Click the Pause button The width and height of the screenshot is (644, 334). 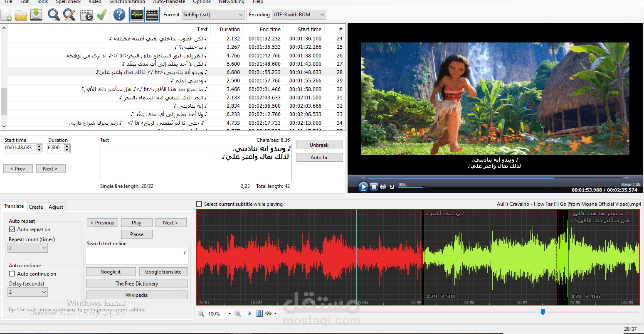coord(137,234)
